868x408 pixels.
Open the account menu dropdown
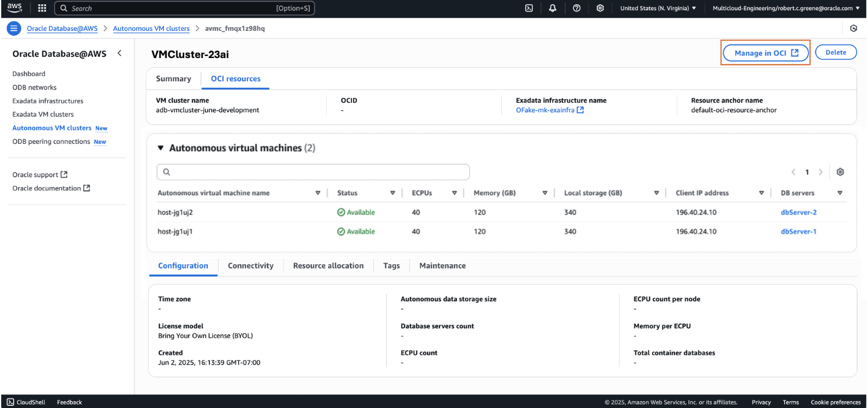pos(786,8)
